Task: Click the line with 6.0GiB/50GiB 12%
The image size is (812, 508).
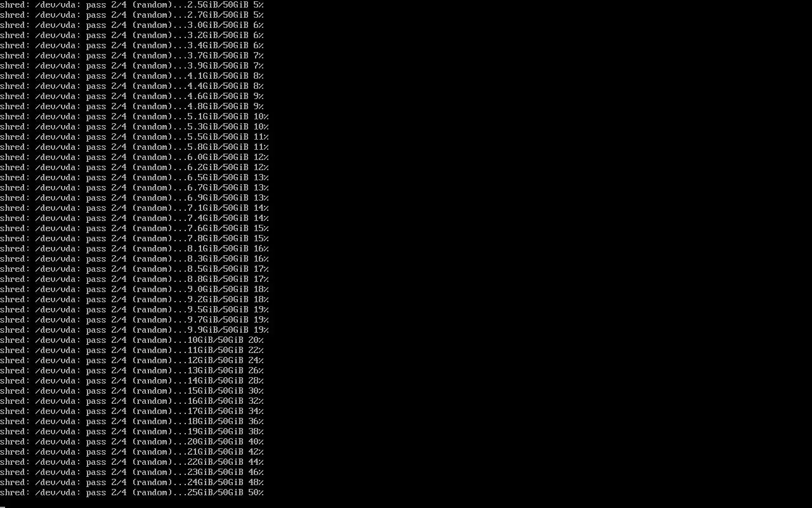Action: (134, 157)
